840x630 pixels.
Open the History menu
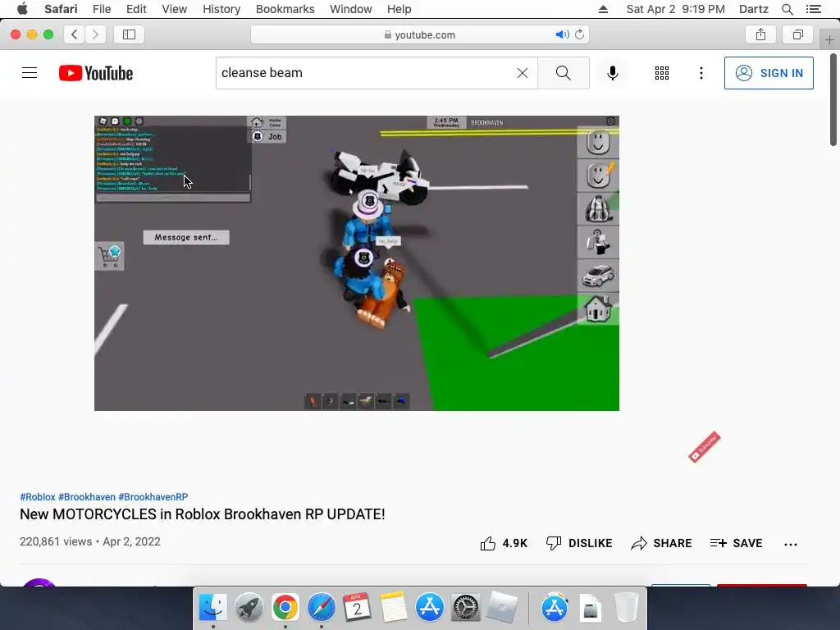[221, 9]
